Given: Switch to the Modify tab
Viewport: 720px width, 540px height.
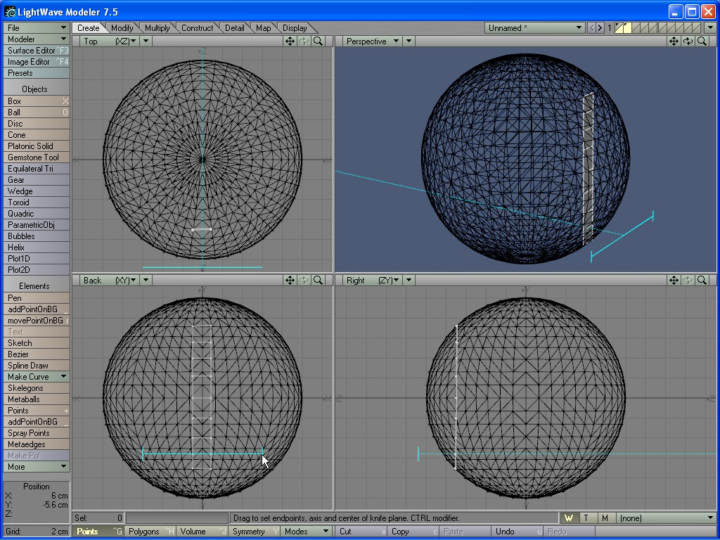Looking at the screenshot, I should (122, 28).
